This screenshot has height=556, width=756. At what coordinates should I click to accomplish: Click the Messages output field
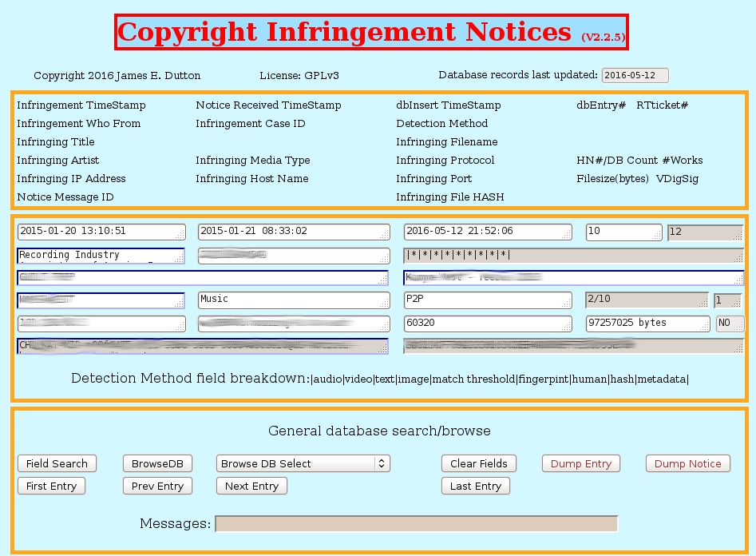pos(416,524)
